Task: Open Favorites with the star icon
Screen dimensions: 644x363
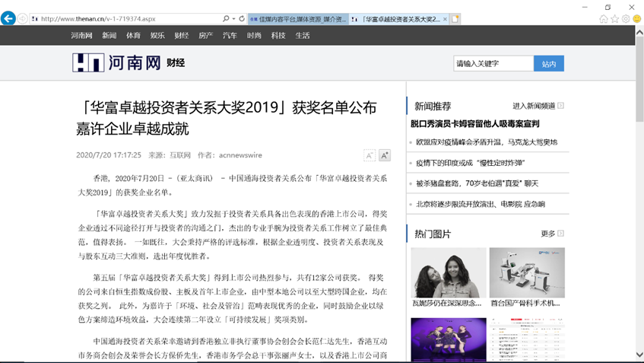Action: click(x=614, y=19)
